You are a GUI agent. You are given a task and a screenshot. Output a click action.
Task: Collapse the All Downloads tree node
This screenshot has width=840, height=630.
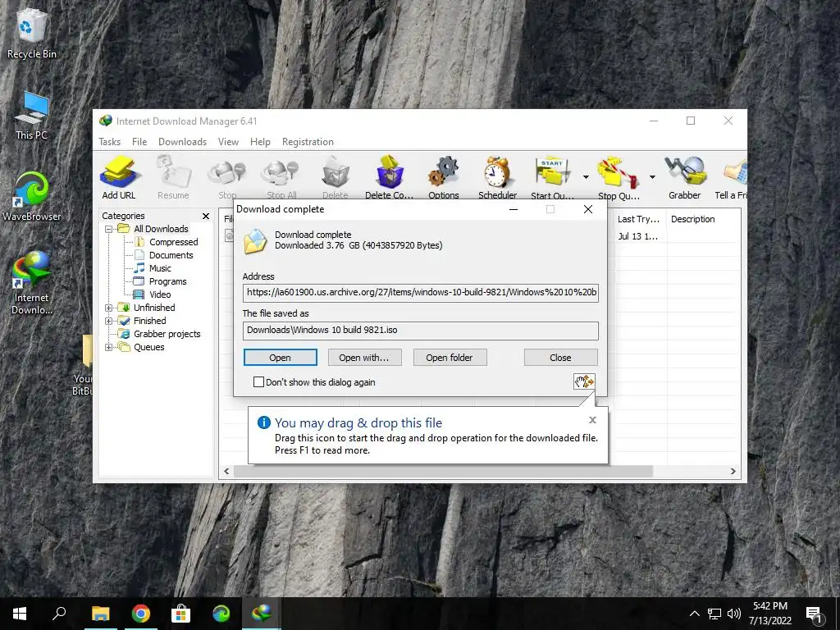109,230
